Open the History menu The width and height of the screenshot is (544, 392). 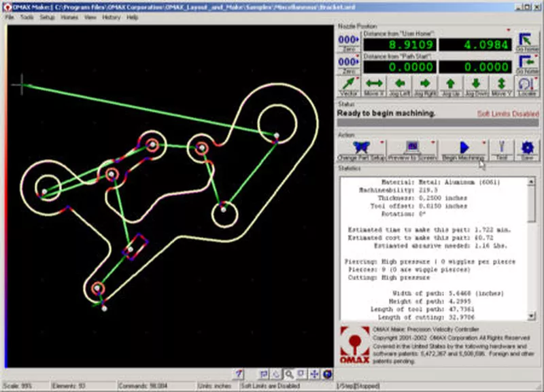point(112,17)
